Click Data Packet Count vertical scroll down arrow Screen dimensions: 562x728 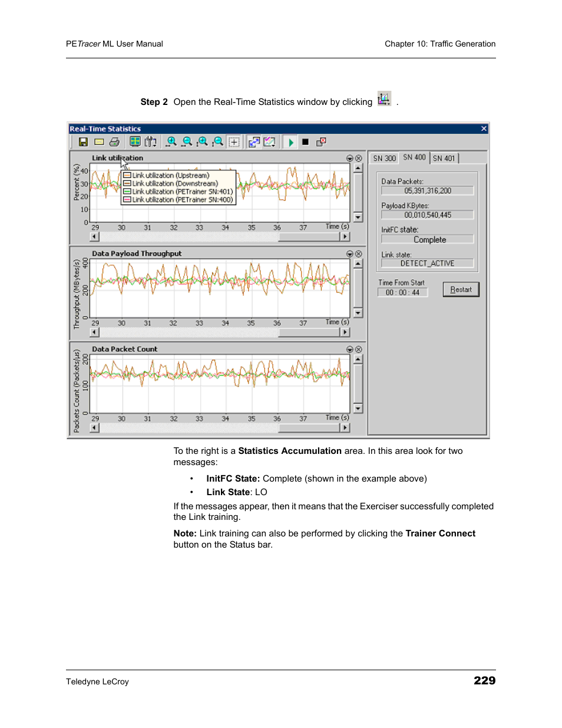tap(358, 409)
